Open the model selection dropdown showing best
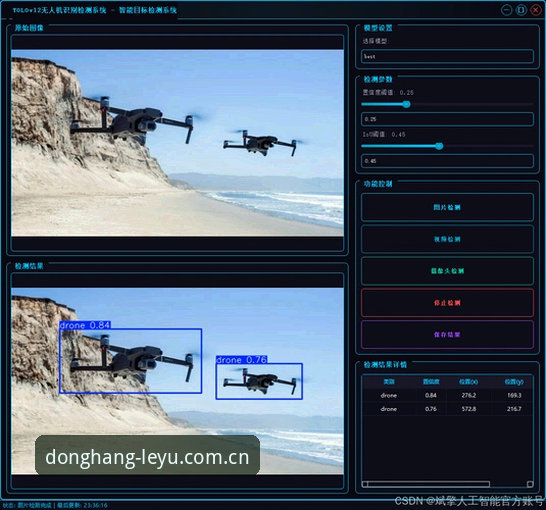Screen dimensions: 546x510 click(x=447, y=56)
